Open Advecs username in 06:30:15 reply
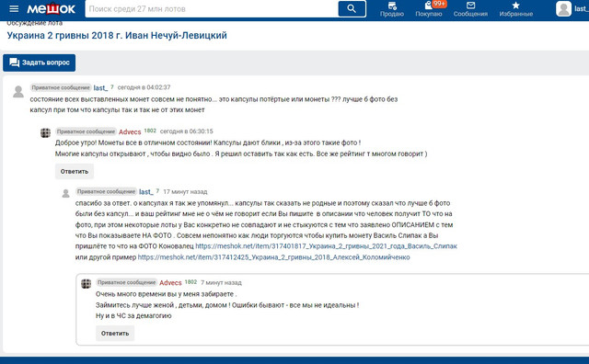 click(130, 131)
